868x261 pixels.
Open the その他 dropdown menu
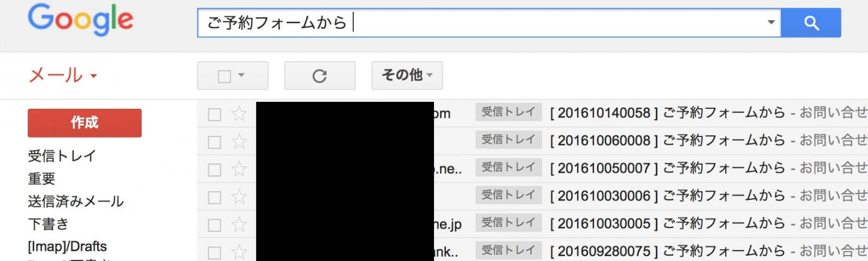click(x=407, y=75)
